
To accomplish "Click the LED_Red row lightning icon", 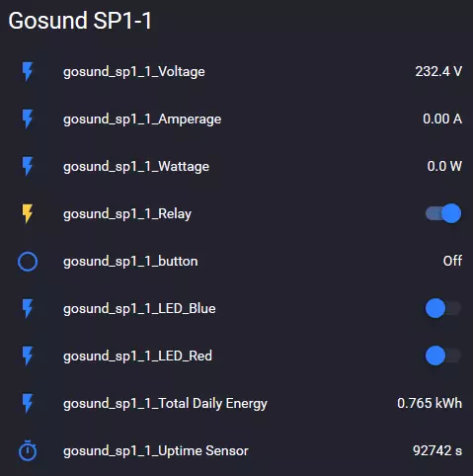I will point(28,356).
